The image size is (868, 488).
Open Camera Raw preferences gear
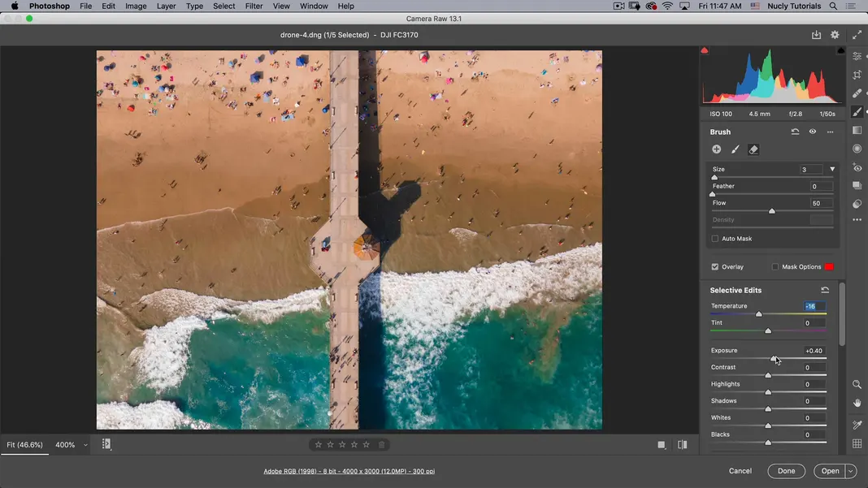835,35
